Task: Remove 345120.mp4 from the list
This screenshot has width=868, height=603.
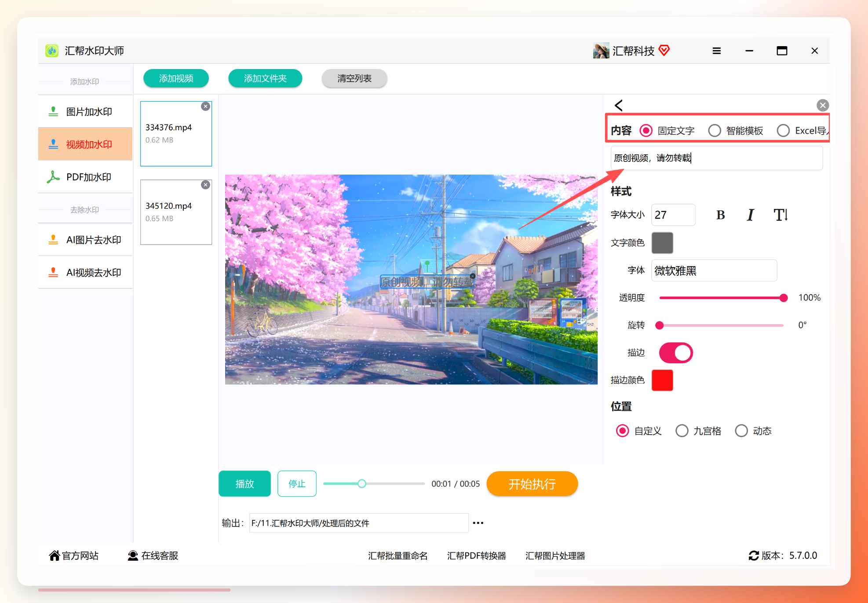Action: 205,185
